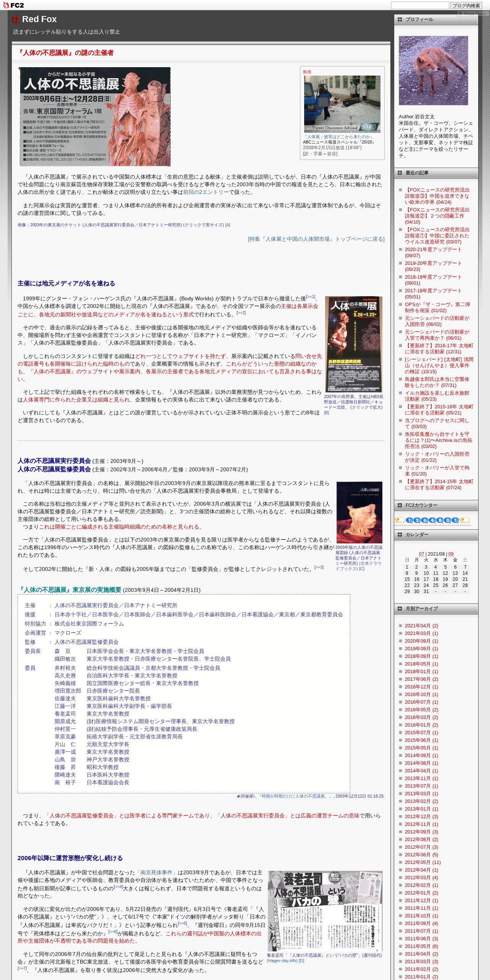
Task: Open archive 2017年06月 (2)
Action: 421,679
